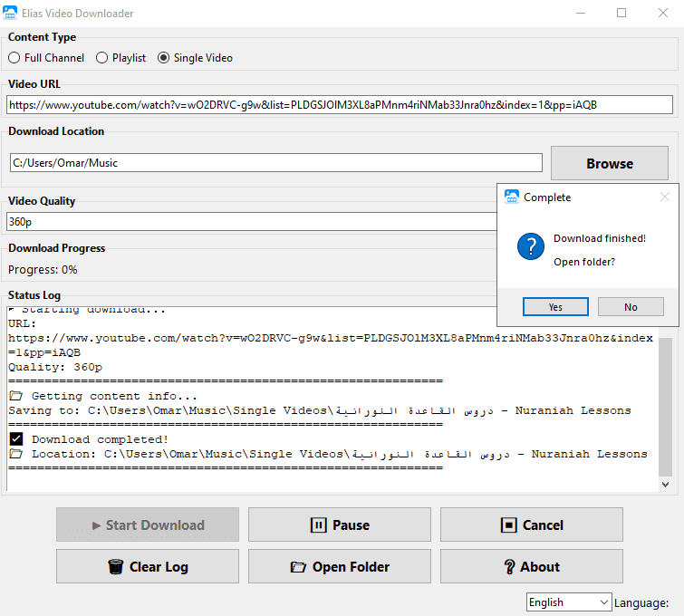
Task: Select the Full Channel radio button
Action: tap(14, 58)
